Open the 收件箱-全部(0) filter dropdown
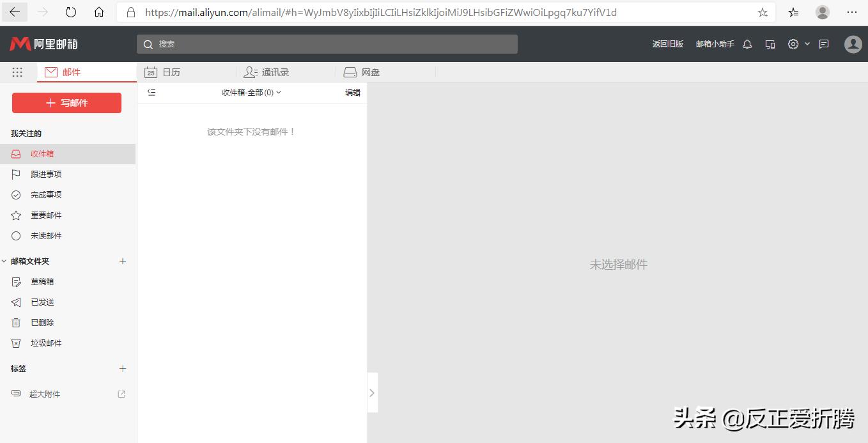This screenshot has width=868, height=443. [x=251, y=92]
